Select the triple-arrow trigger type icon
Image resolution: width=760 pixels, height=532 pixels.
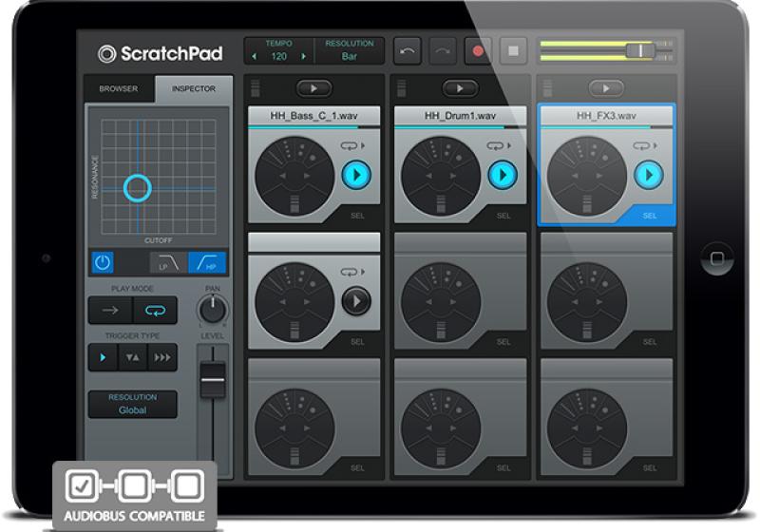tap(162, 358)
